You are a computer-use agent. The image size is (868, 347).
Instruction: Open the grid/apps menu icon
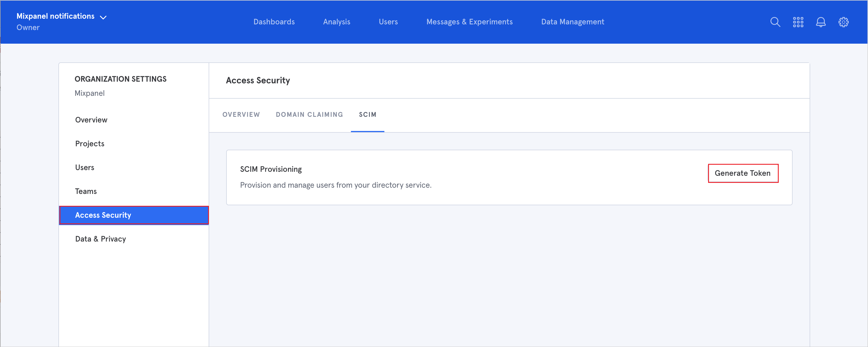tap(798, 22)
